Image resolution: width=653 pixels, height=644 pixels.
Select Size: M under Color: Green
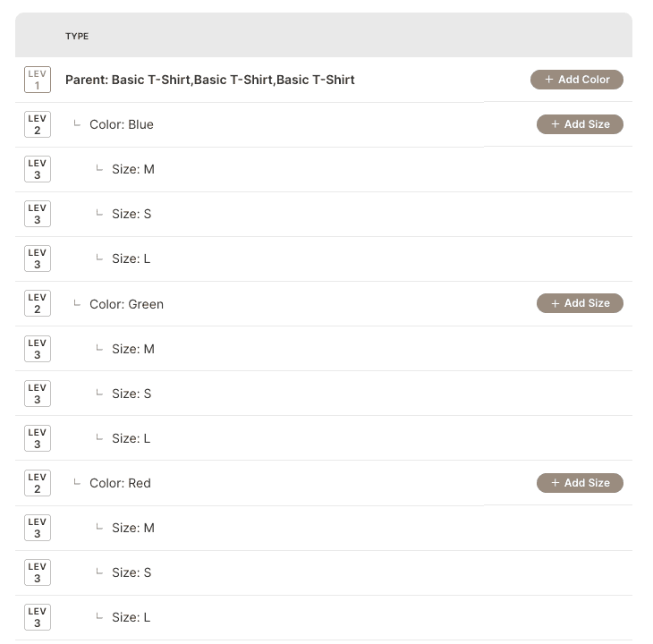tap(133, 349)
